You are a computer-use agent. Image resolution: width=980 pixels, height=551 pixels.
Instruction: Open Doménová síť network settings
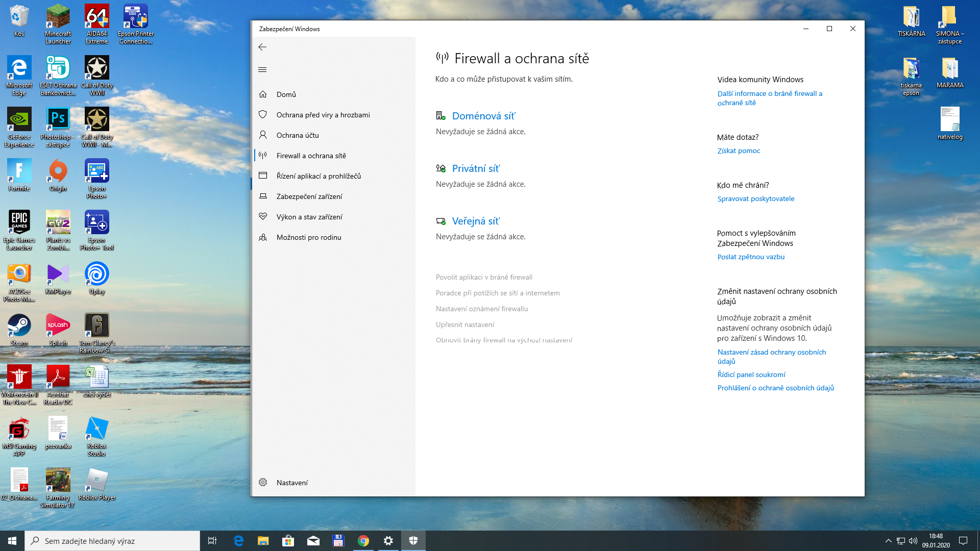[x=483, y=116]
